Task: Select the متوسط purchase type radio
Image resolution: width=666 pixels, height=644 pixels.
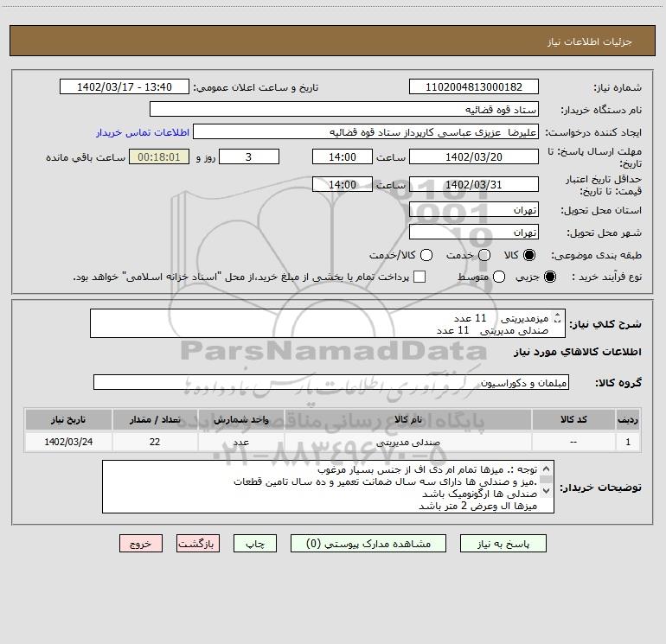Action: click(499, 277)
